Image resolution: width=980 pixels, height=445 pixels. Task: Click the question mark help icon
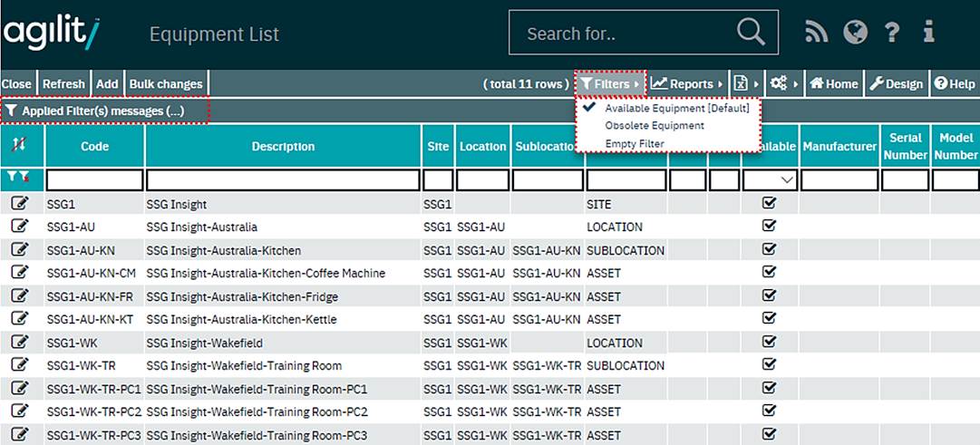[892, 34]
